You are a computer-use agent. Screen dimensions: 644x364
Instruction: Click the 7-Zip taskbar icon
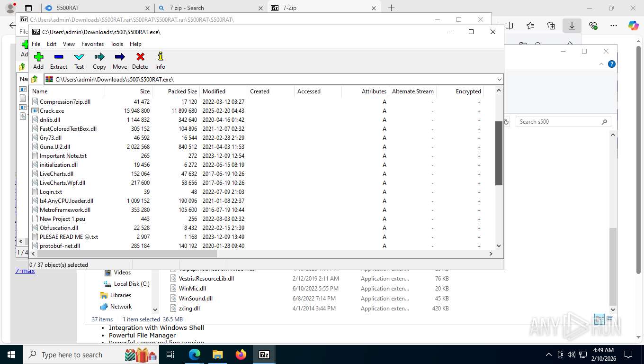click(x=264, y=355)
